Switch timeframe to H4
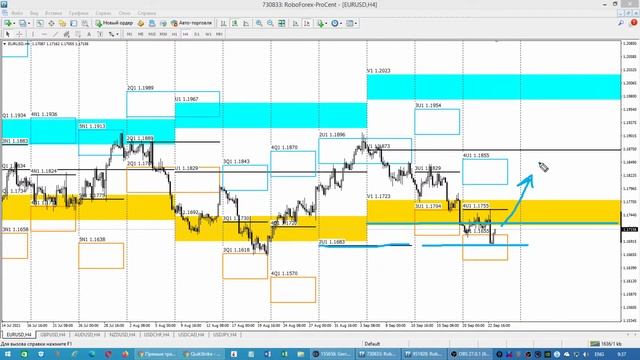The height and width of the screenshot is (360, 640). (x=185, y=34)
